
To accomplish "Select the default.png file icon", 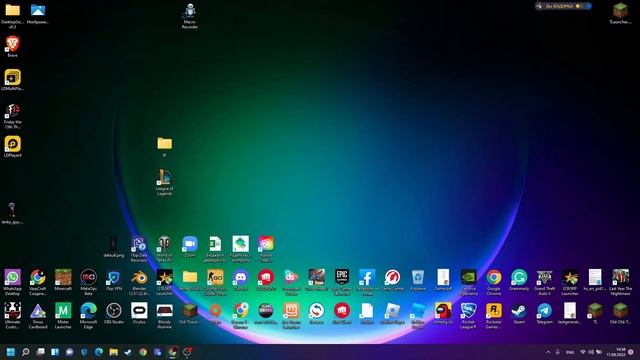I will pos(114,245).
